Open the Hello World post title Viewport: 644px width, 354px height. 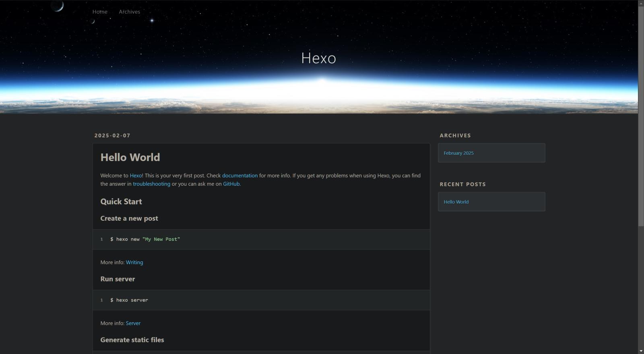tap(130, 157)
